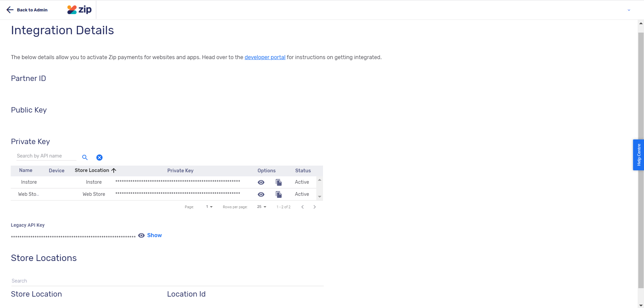Click Back to Admin text
Image resolution: width=644 pixels, height=308 pixels.
pos(32,10)
